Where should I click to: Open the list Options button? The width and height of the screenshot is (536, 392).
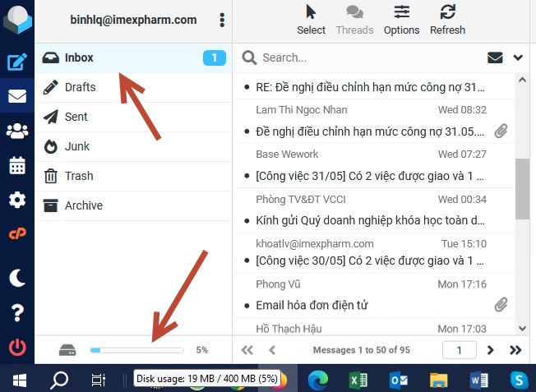(x=402, y=20)
